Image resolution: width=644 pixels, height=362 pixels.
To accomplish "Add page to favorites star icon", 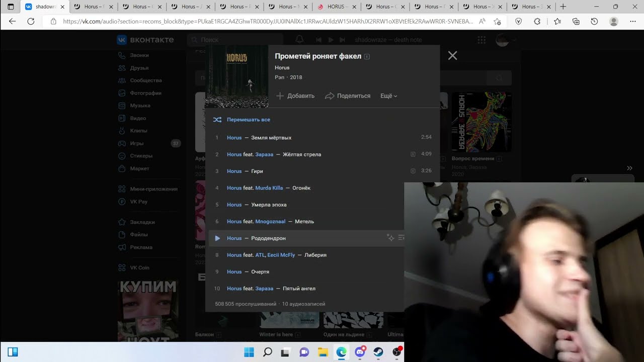I will point(497,22).
